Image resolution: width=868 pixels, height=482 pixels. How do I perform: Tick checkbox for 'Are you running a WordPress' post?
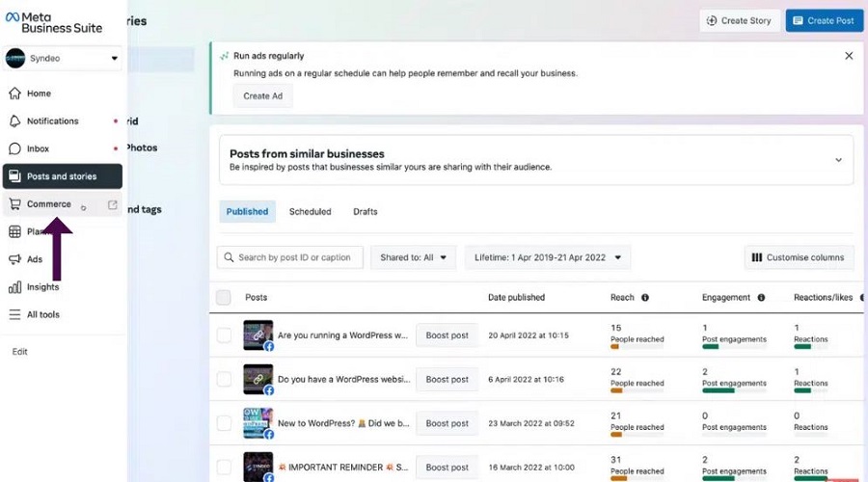click(x=224, y=335)
